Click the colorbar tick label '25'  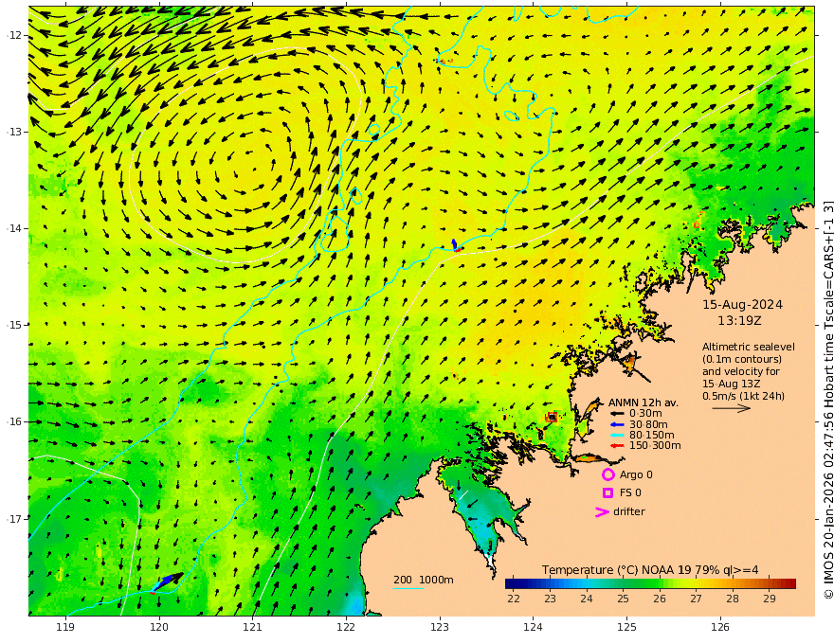point(623,599)
